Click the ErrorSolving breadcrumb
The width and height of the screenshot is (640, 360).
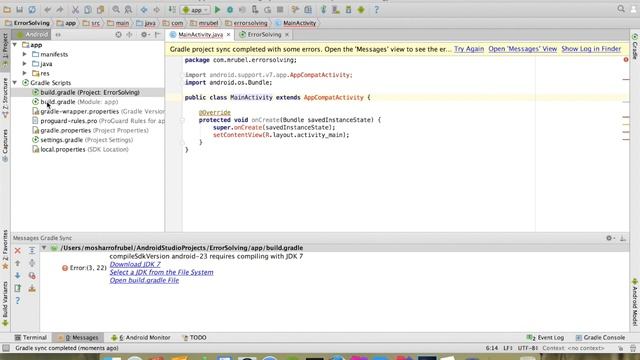[27, 23]
